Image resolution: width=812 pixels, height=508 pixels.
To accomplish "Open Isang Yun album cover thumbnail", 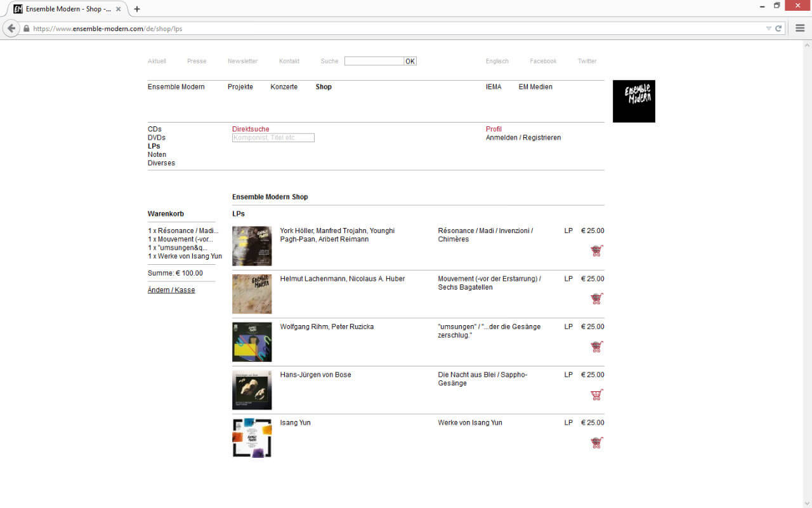I will tap(252, 438).
